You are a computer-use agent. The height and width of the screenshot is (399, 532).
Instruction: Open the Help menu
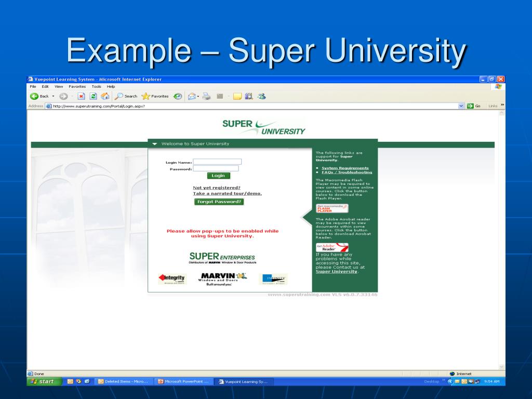coord(111,87)
